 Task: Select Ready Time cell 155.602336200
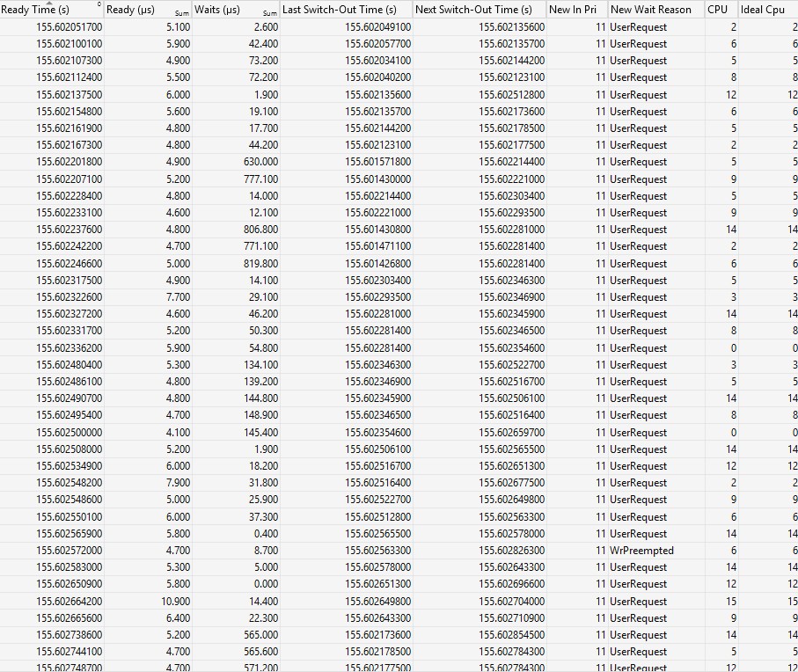tap(70, 348)
